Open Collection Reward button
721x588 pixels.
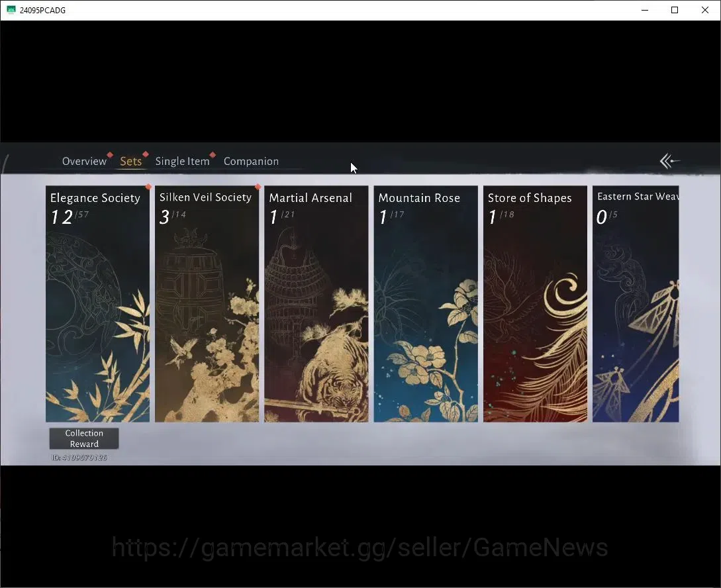[x=84, y=438]
